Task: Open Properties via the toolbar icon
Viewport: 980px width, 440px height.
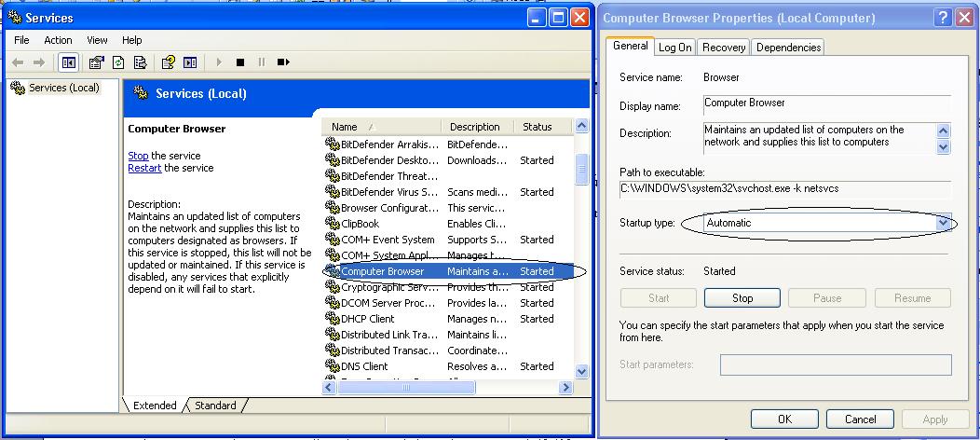Action: pos(96,62)
